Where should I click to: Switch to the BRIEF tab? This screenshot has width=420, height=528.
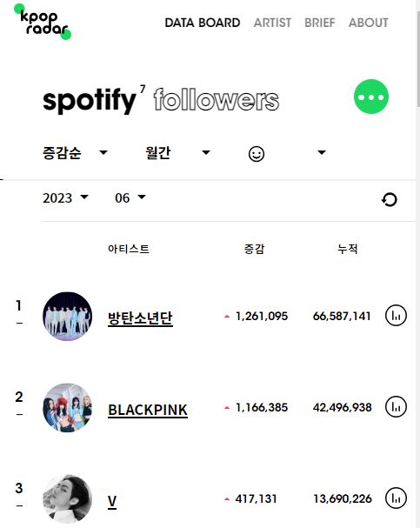(320, 23)
